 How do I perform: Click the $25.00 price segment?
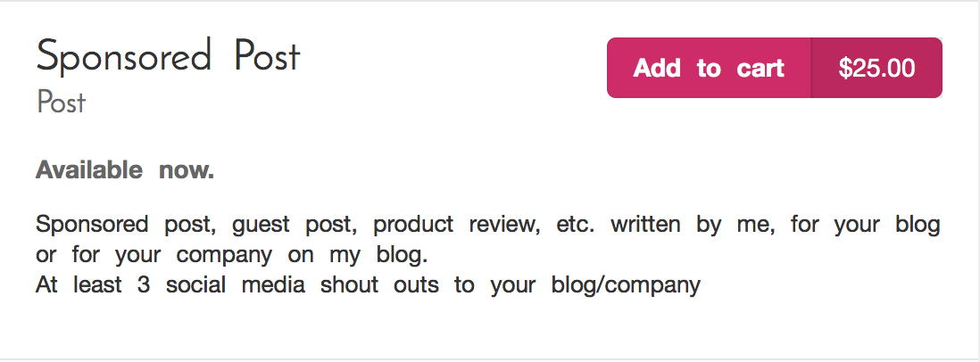876,68
